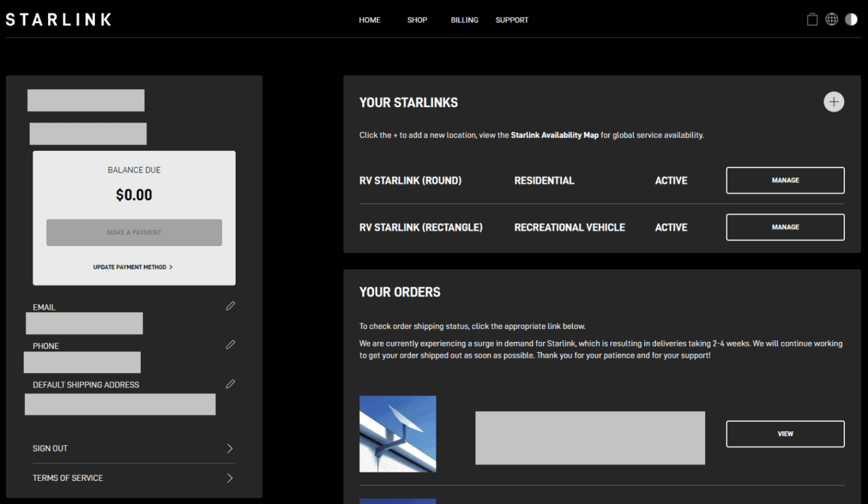The height and width of the screenshot is (504, 868).
Task: Open the SUPPORT page
Action: [511, 19]
